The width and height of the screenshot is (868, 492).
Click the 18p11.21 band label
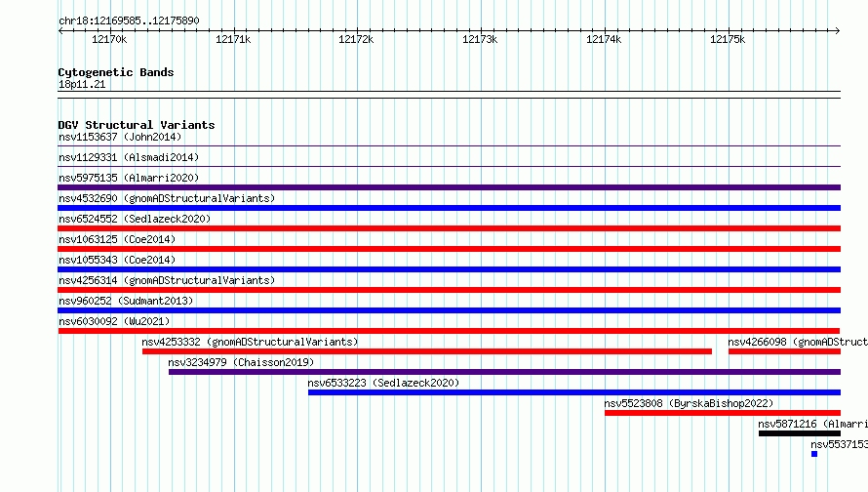(82, 84)
